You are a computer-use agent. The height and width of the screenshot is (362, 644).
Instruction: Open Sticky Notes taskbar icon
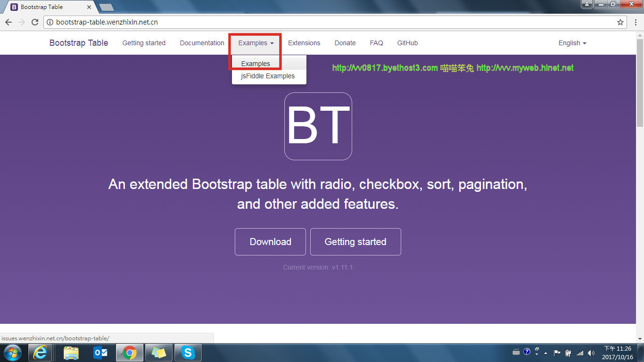pos(159,353)
